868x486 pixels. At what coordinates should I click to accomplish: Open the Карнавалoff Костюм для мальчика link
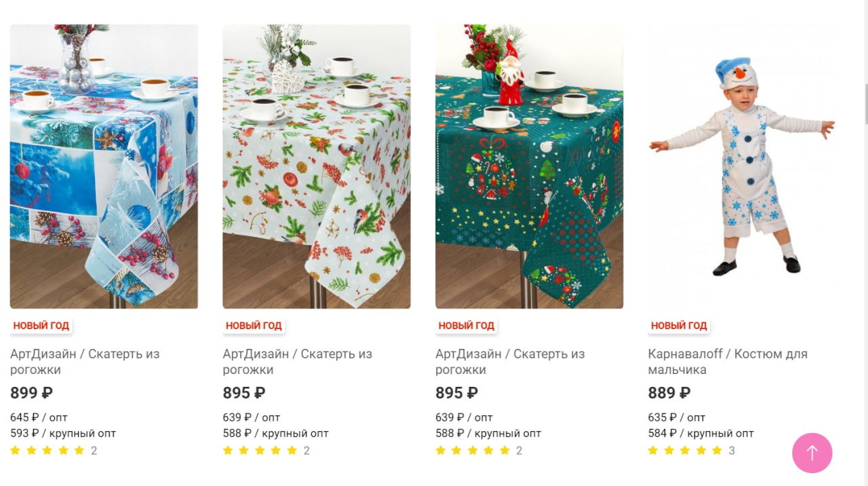click(x=728, y=362)
